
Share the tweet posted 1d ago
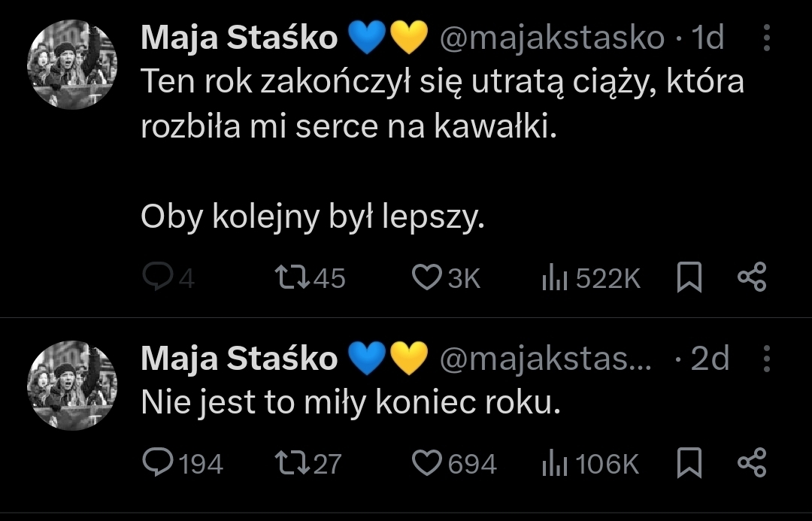click(x=752, y=278)
